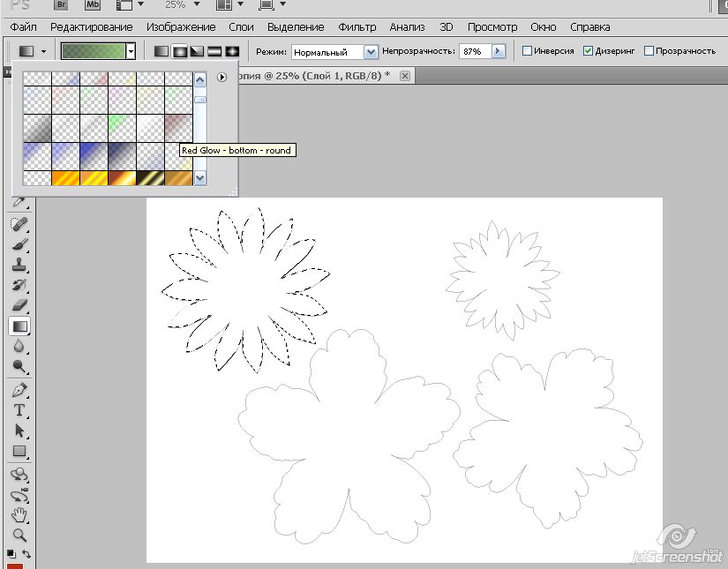Select the Zoom magnifier tool
This screenshot has width=728, height=569.
click(19, 535)
